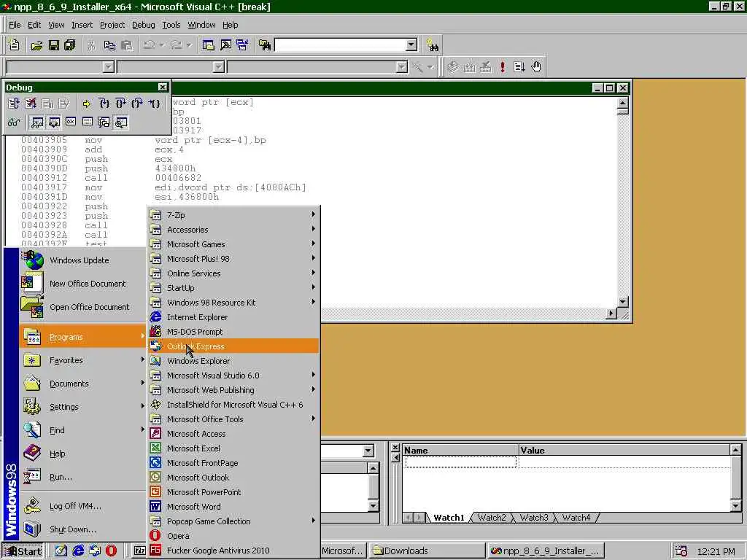Image resolution: width=747 pixels, height=560 pixels.
Task: Toggle the Registers window in Debug toolbar
Action: [x=71, y=122]
